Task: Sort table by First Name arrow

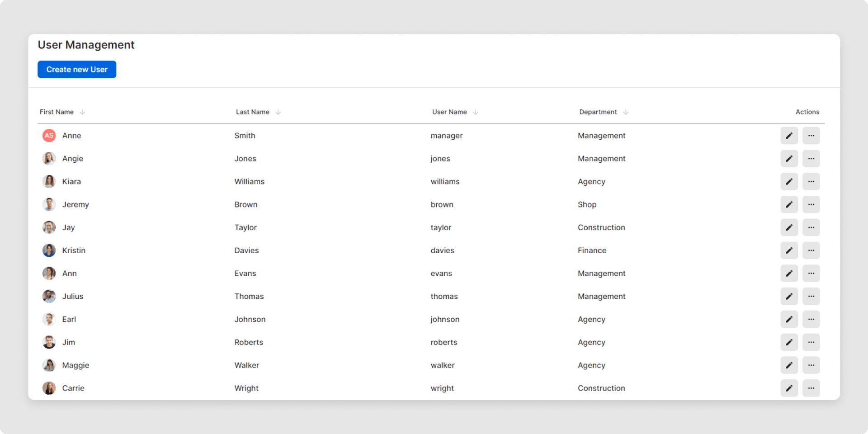Action: (82, 112)
